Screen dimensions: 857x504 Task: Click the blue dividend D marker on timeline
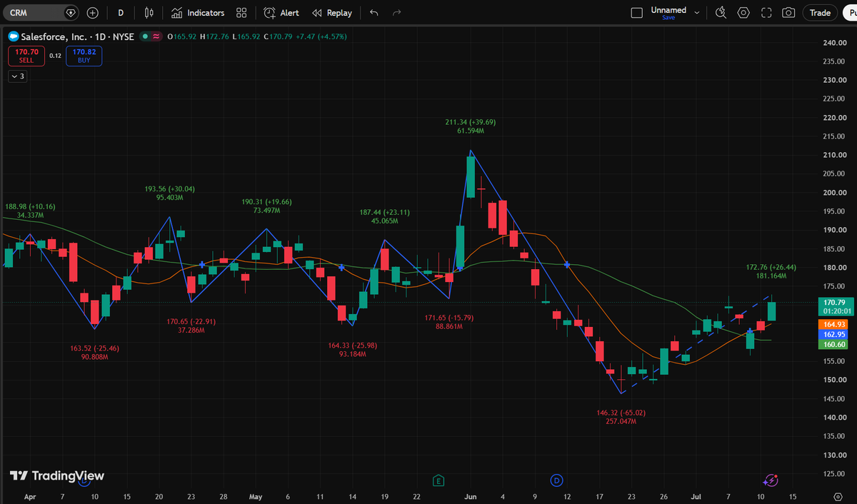557,480
